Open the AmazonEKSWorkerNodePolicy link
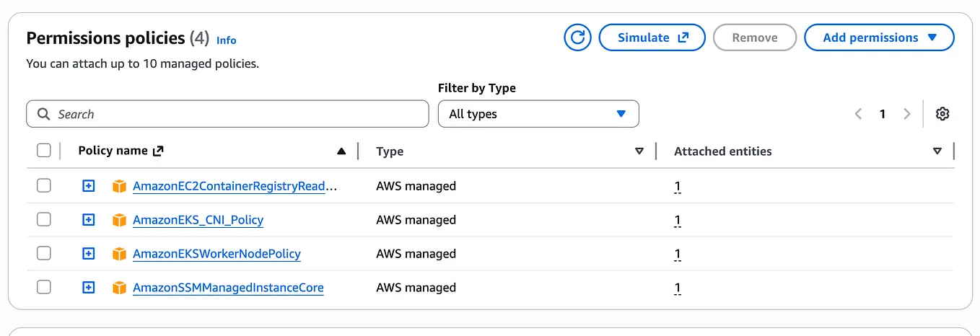980x336 pixels. (x=217, y=254)
